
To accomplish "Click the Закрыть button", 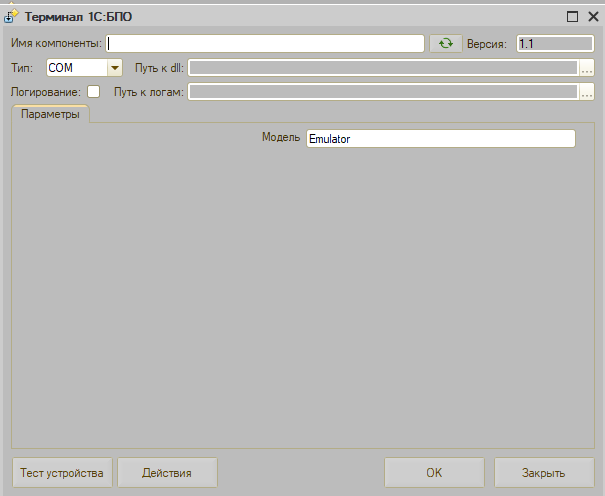I will tap(544, 473).
